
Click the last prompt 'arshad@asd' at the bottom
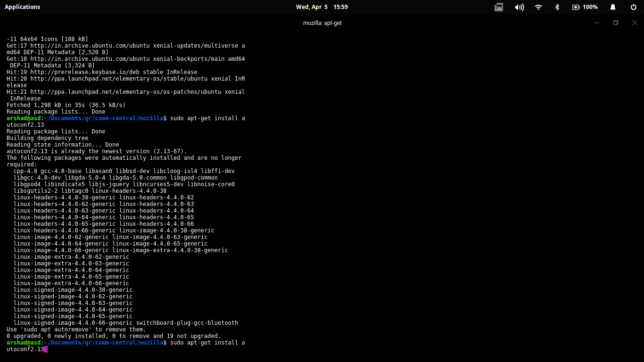24,343
